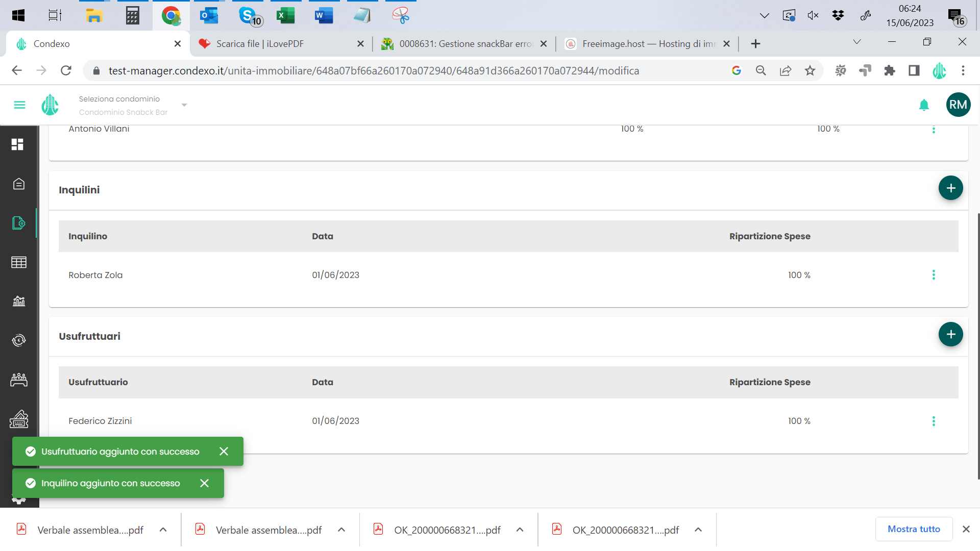Screen dimensions: 980x551
Task: Open options menu for Federico Zizzini row
Action: coord(934,421)
